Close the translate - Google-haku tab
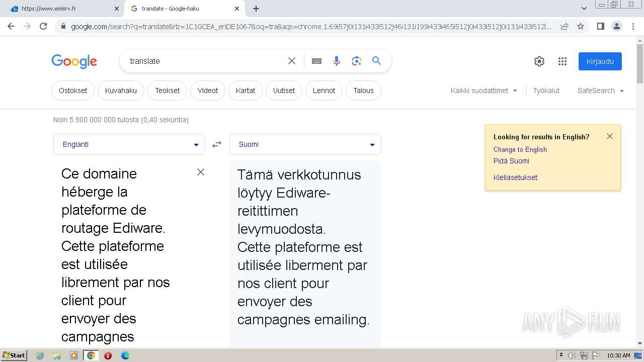Screen dimensions: 644x362 tap(237, 9)
